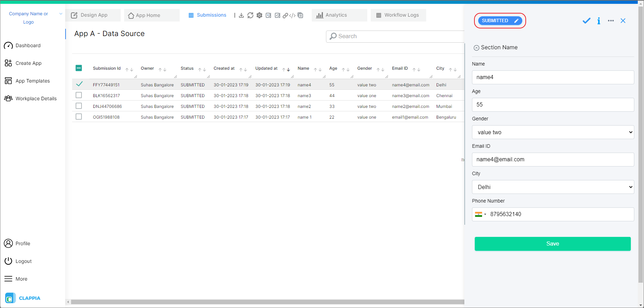This screenshot has width=644, height=308.
Task: Sort table by City column arrows
Action: tap(453, 69)
